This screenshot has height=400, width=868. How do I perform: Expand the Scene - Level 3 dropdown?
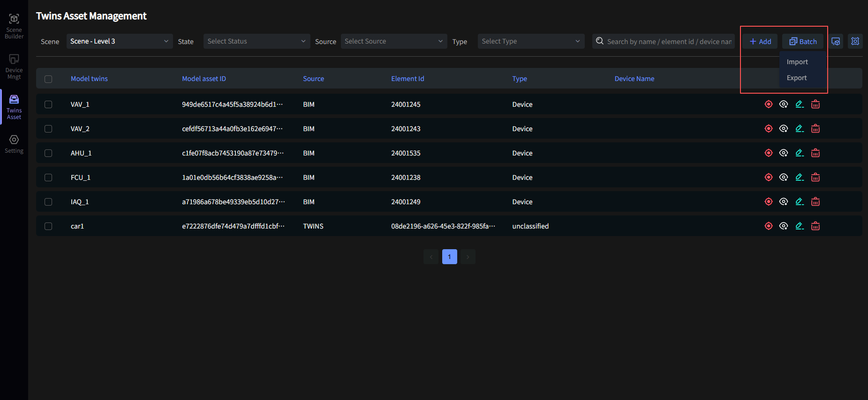(x=120, y=41)
